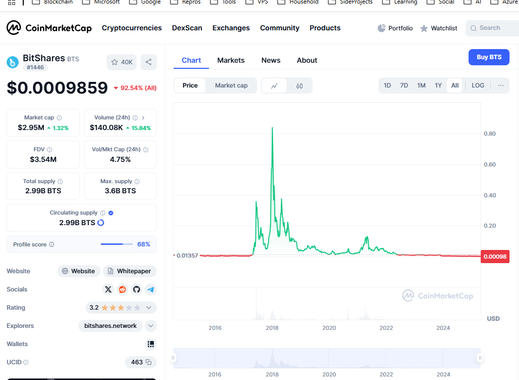Viewport: 519px width, 380px height.
Task: Click the Buy BTS button
Action: tap(489, 57)
